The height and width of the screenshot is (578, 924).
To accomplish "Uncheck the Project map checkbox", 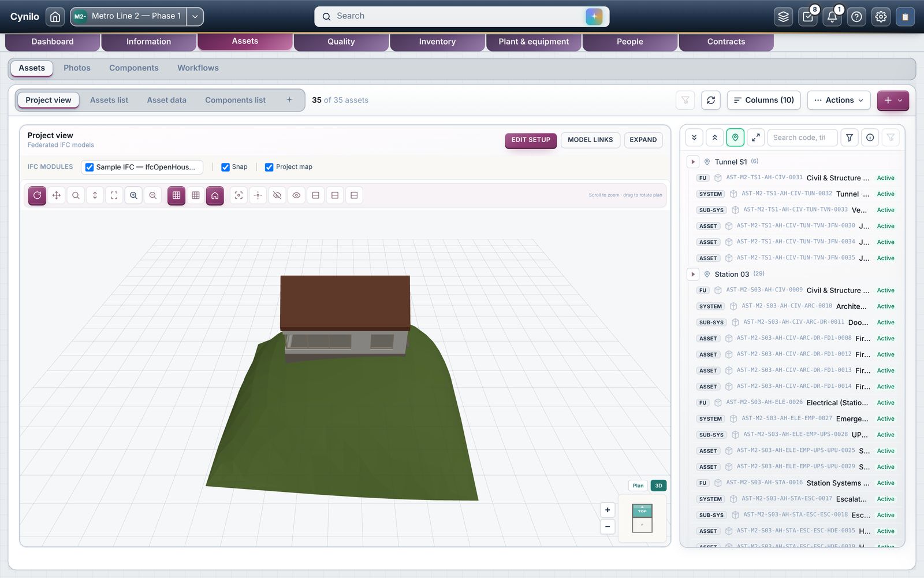I will coord(269,167).
